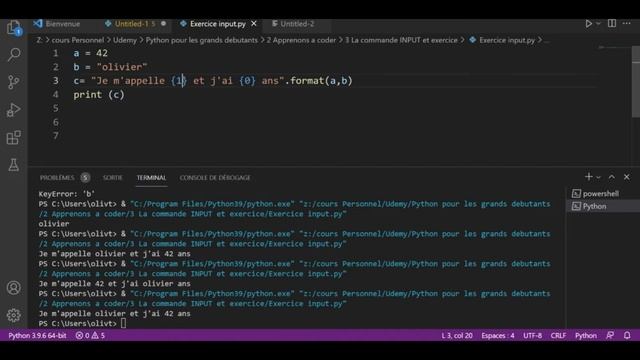Open the Search view in activity bar
This screenshot has width=640, height=360.
(x=13, y=55)
